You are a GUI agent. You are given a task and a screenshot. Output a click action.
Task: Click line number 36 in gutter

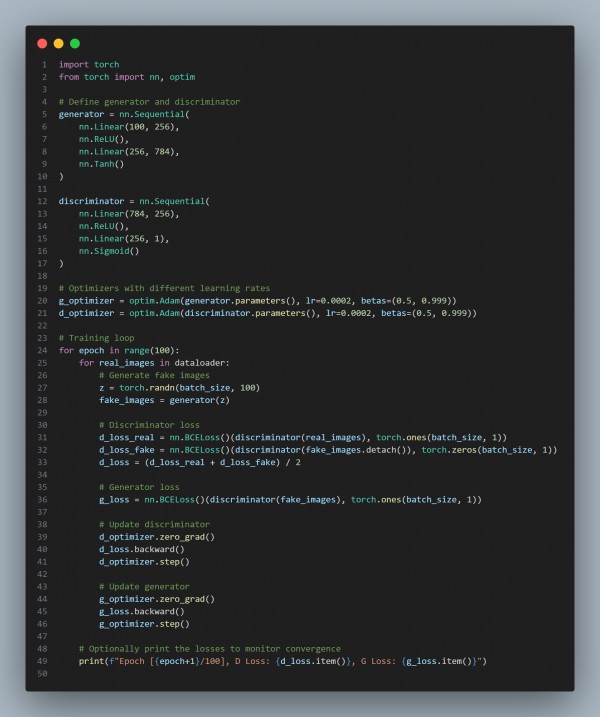pos(42,499)
